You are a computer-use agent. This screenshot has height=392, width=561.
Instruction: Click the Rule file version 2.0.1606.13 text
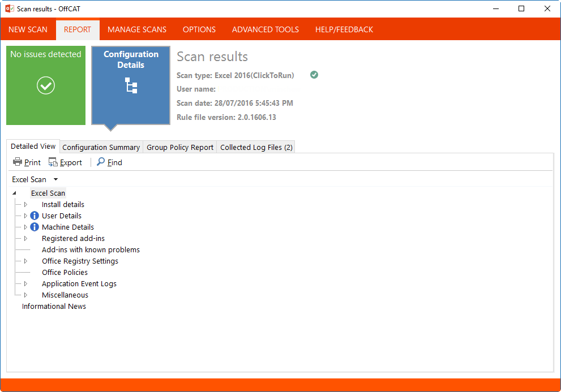[x=226, y=117]
